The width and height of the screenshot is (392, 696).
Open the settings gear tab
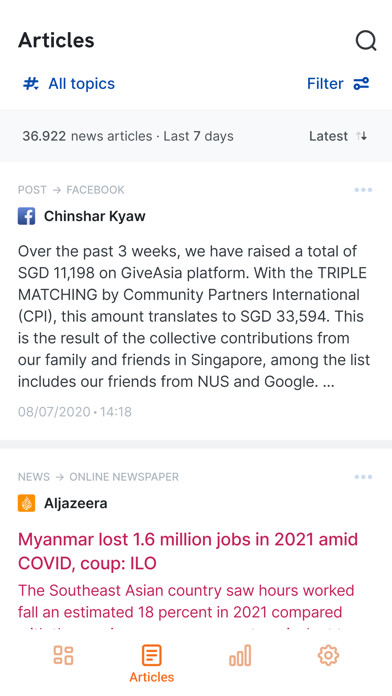pos(329,655)
